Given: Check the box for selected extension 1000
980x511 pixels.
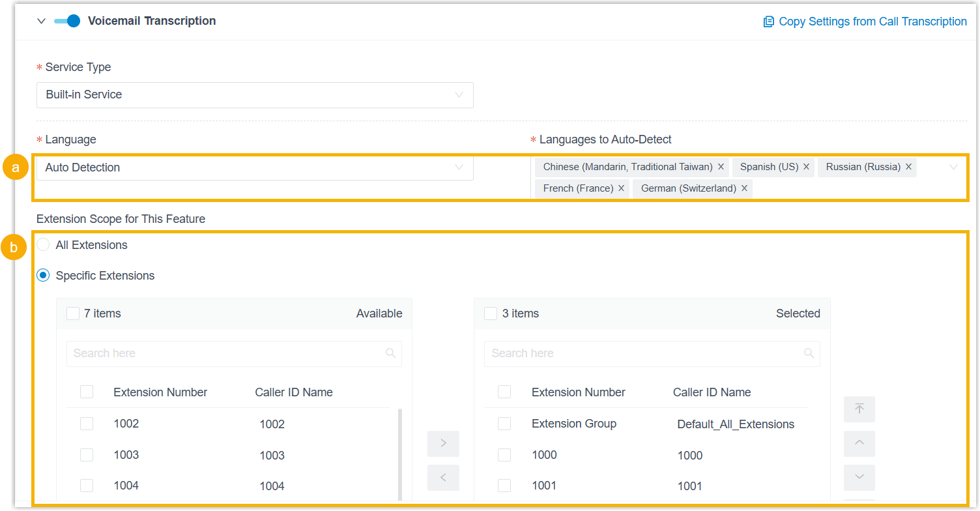Looking at the screenshot, I should point(504,455).
